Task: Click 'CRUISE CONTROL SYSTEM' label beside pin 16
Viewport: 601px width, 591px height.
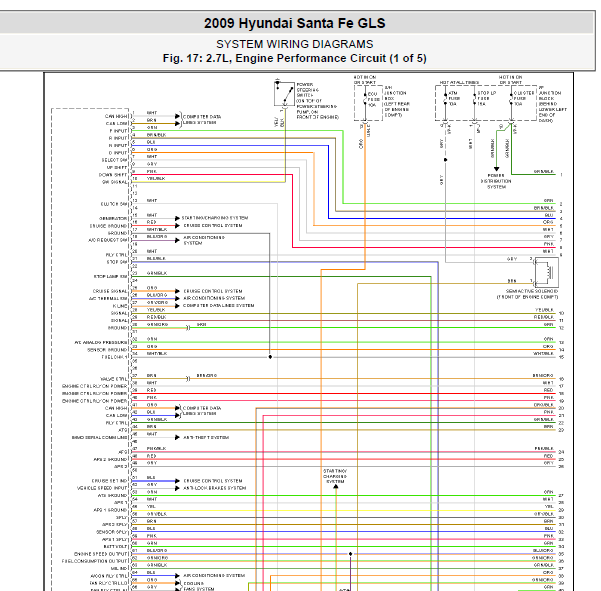Action: click(213, 225)
